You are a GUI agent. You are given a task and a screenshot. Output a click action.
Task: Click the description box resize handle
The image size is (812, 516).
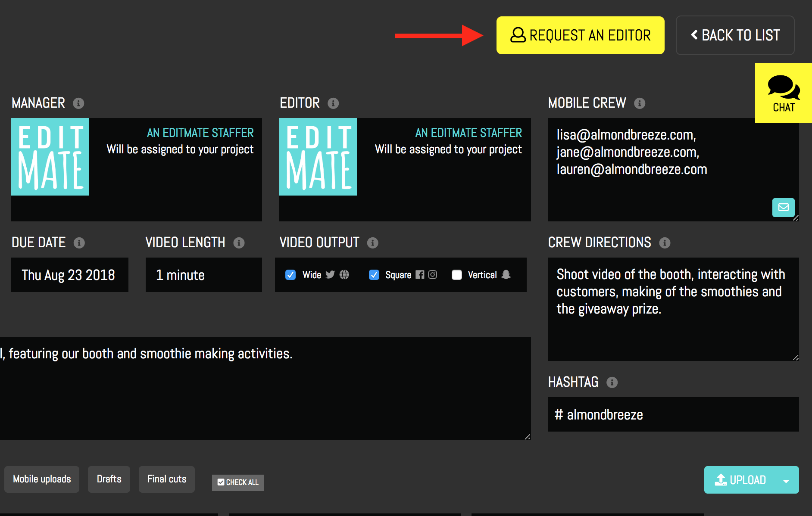click(x=528, y=437)
